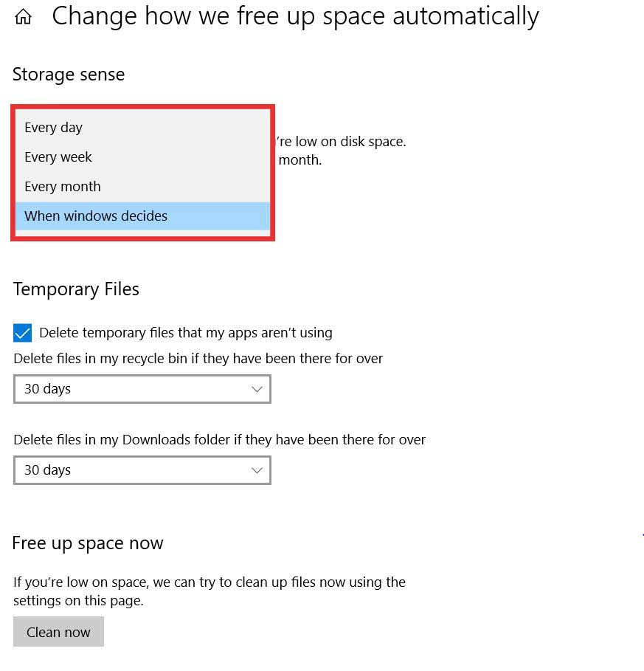This screenshot has height=671, width=644.
Task: Choose Every week from the list
Action: tap(142, 157)
